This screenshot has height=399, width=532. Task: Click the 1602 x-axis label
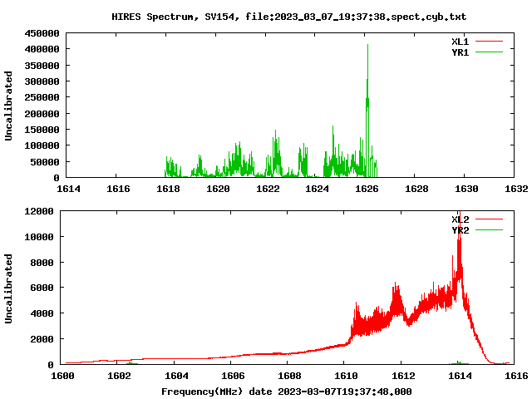click(x=120, y=376)
